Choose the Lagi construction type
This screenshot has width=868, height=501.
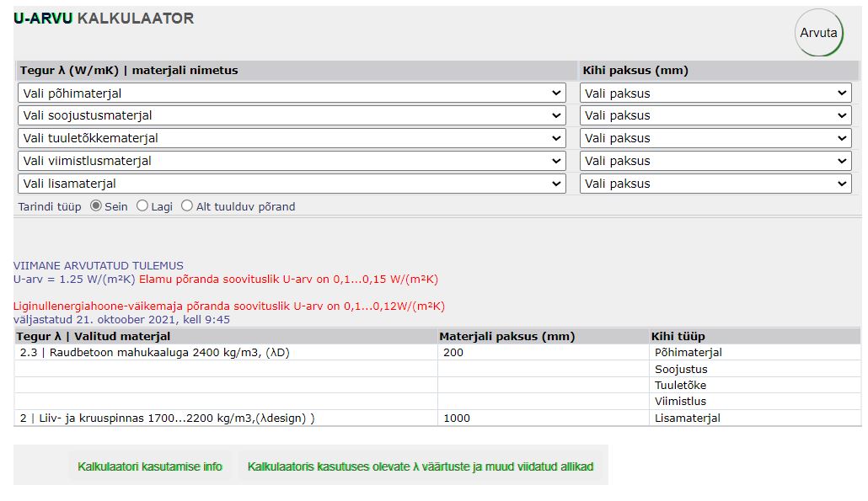[x=142, y=206]
